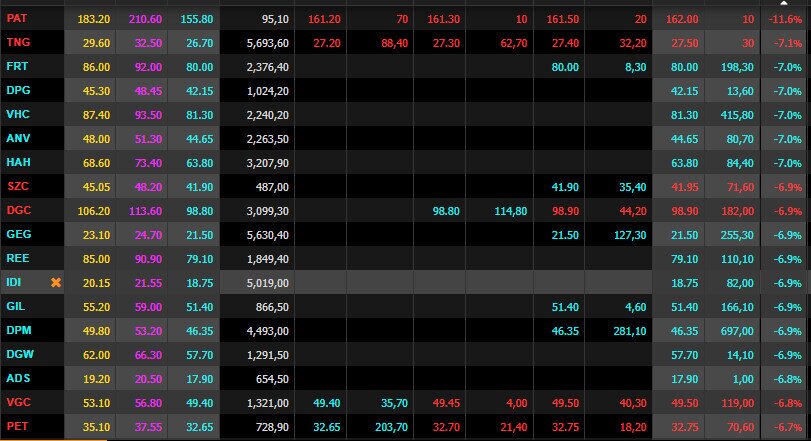Click FRT floor price 80.00
Screen dimensions: 811x441
pos(200,67)
